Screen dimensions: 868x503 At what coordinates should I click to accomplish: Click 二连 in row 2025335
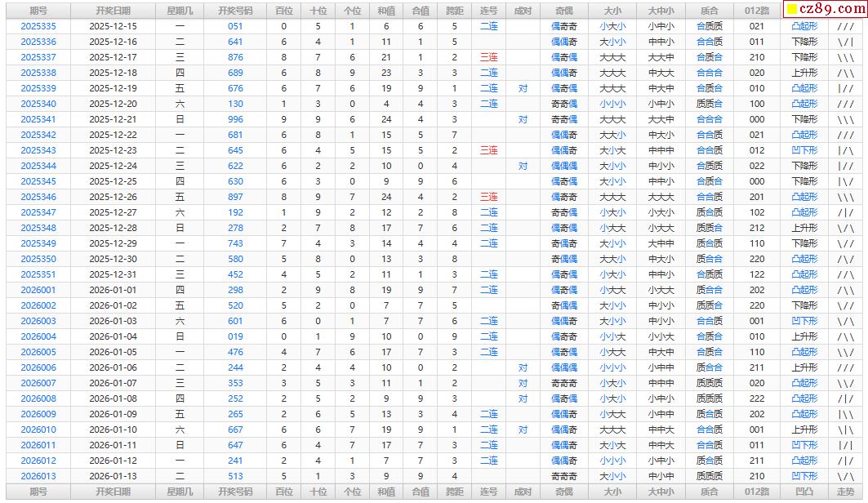tap(489, 26)
